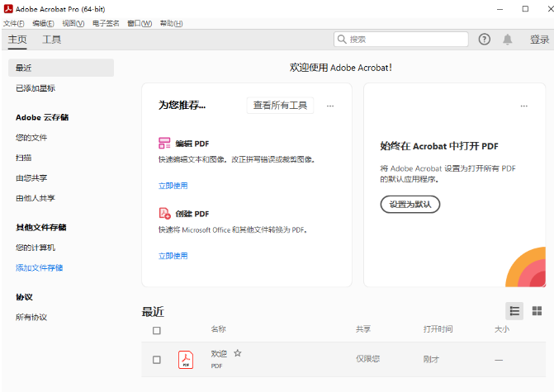
Task: Check the box for 欢迎 file
Action: coord(157,360)
